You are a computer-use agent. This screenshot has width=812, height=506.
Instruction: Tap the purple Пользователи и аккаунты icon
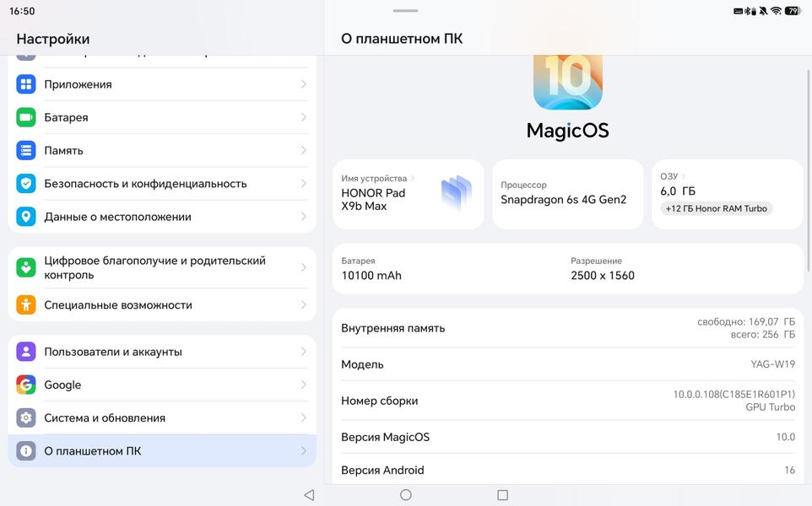pos(26,352)
